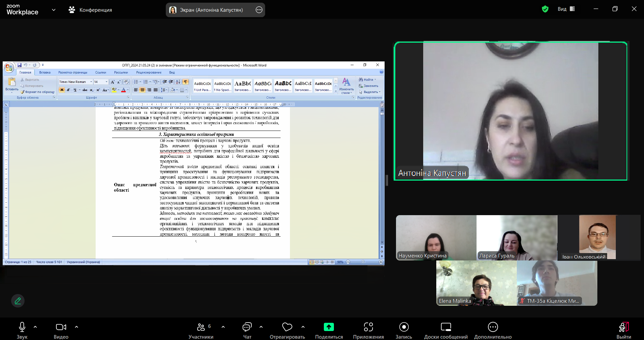Toggle bold (Ж) formatting
The width and height of the screenshot is (644, 340).
coord(62,90)
